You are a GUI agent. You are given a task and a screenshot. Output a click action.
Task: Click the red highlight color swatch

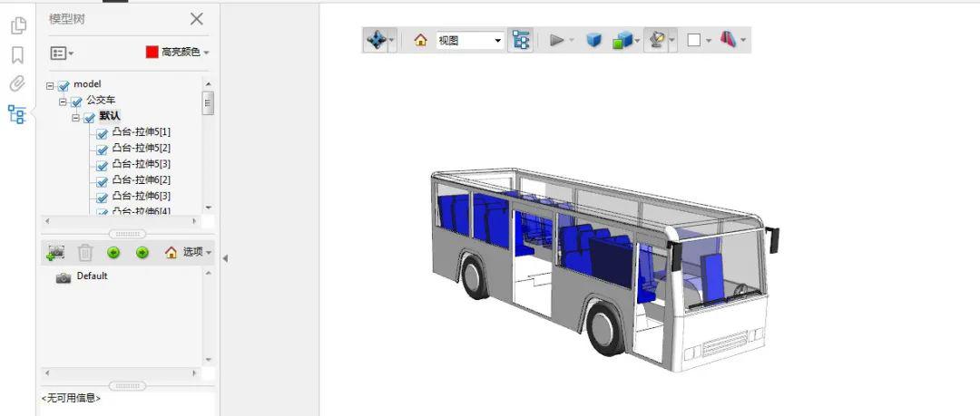pos(152,53)
